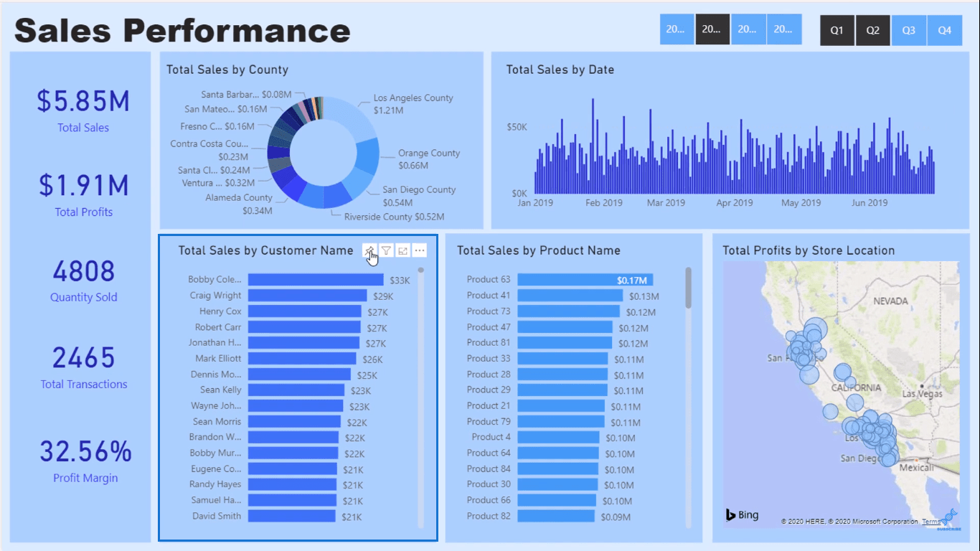Select the Product 63 bar
The image size is (980, 551).
585,280
